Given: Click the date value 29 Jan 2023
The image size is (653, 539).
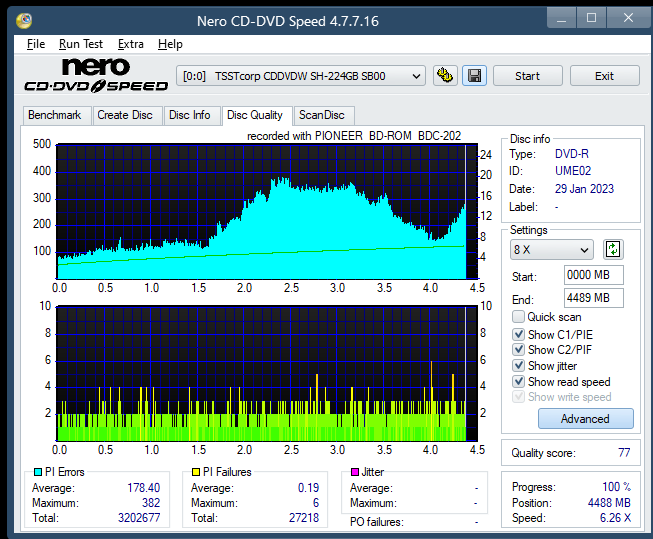Looking at the screenshot, I should pos(584,189).
